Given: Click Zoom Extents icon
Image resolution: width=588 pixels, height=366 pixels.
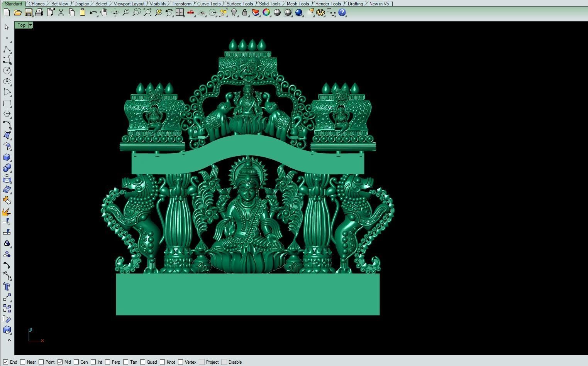Looking at the screenshot, I should point(147,13).
